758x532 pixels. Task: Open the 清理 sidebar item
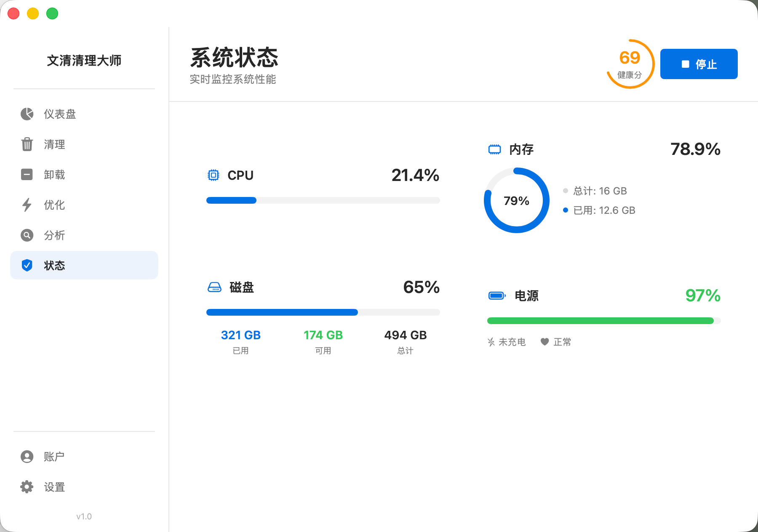(84, 144)
